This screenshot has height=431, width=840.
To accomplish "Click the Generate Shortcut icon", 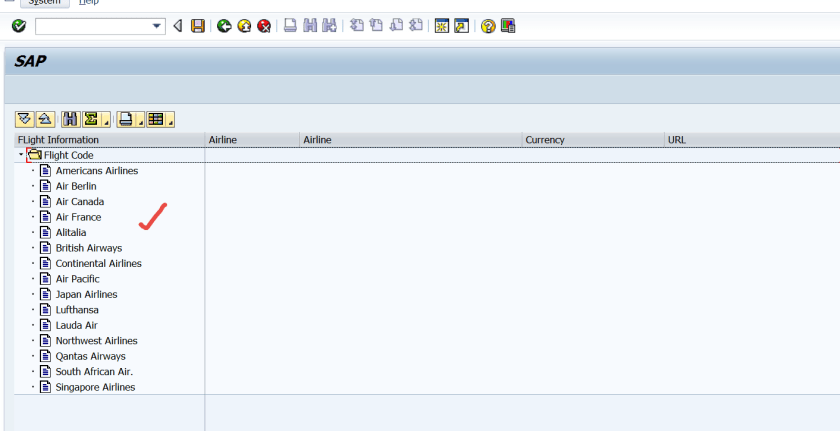I will pyautogui.click(x=461, y=26).
